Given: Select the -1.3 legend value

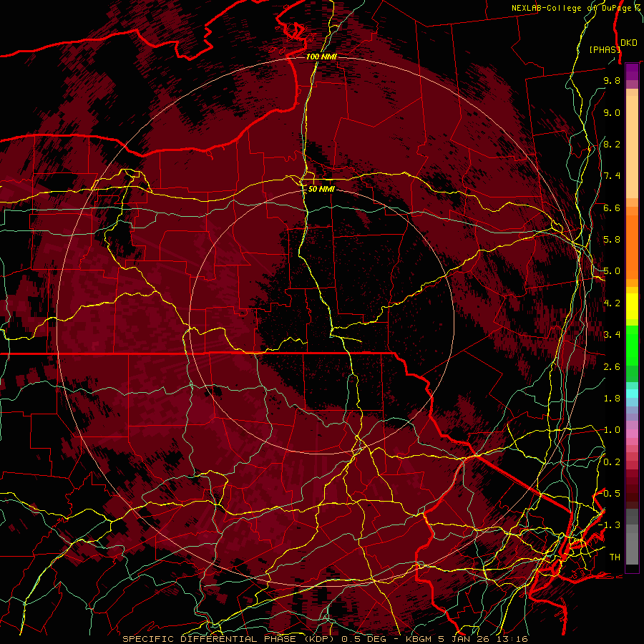Looking at the screenshot, I should click(610, 525).
